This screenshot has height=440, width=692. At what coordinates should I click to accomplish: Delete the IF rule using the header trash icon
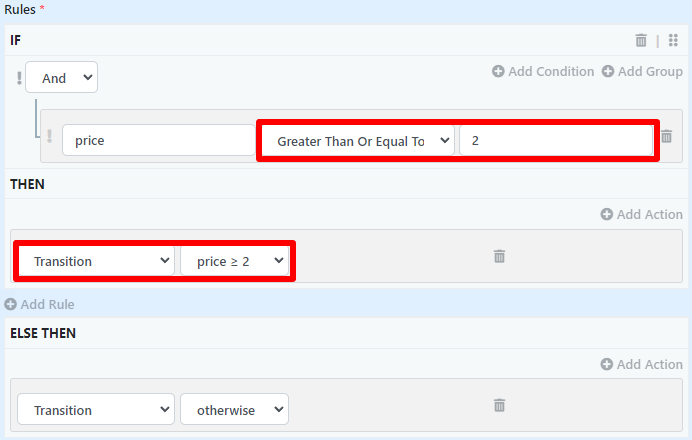click(x=641, y=41)
